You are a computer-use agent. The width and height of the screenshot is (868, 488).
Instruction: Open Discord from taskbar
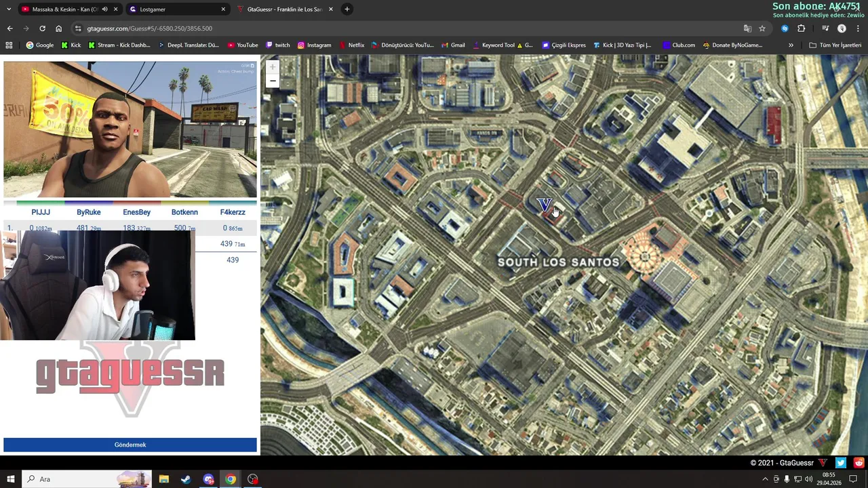(x=208, y=479)
